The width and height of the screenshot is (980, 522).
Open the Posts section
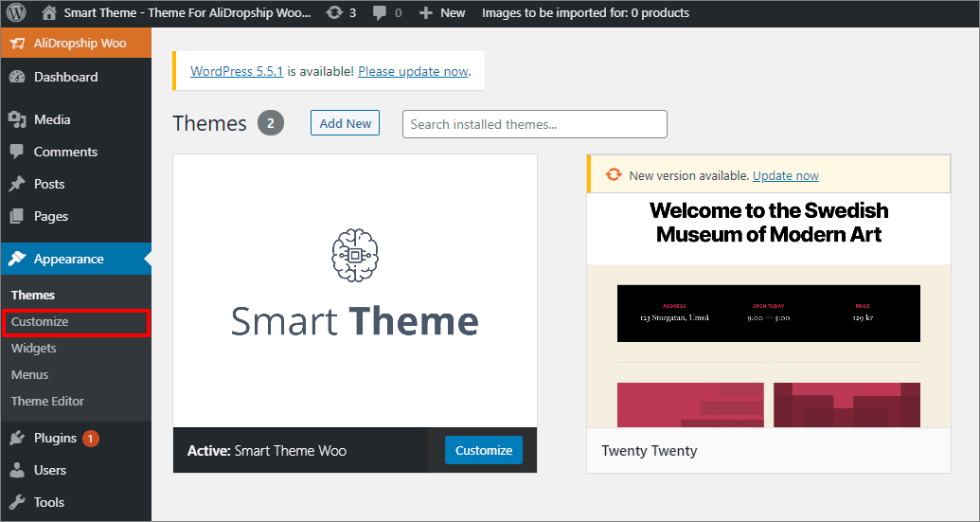point(49,184)
